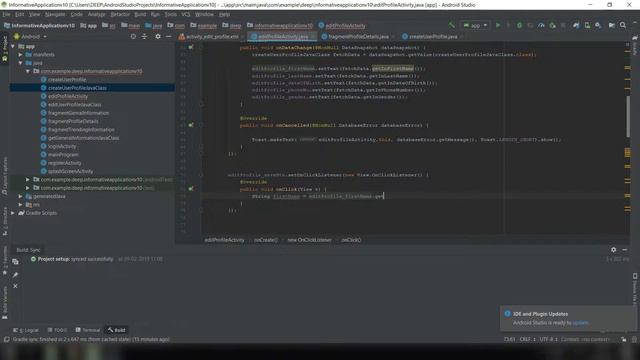Open the TODO tool window

(57, 330)
